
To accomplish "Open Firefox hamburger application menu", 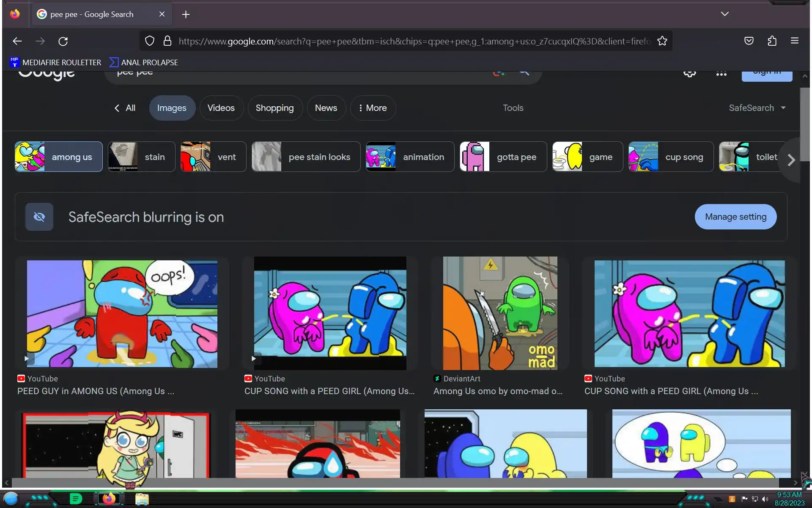I will (x=794, y=41).
